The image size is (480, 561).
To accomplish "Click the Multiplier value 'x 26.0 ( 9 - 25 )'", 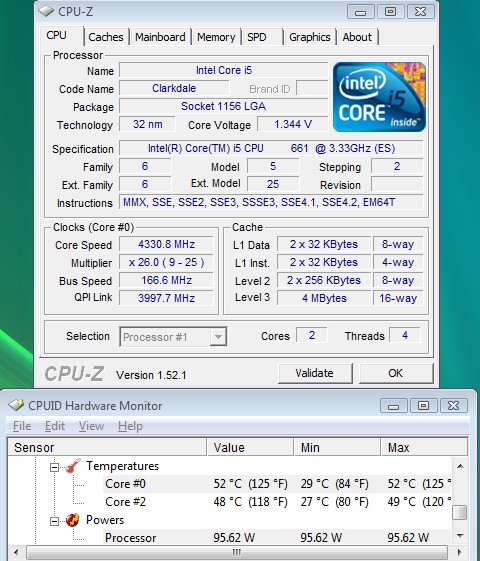I will coord(166,262).
